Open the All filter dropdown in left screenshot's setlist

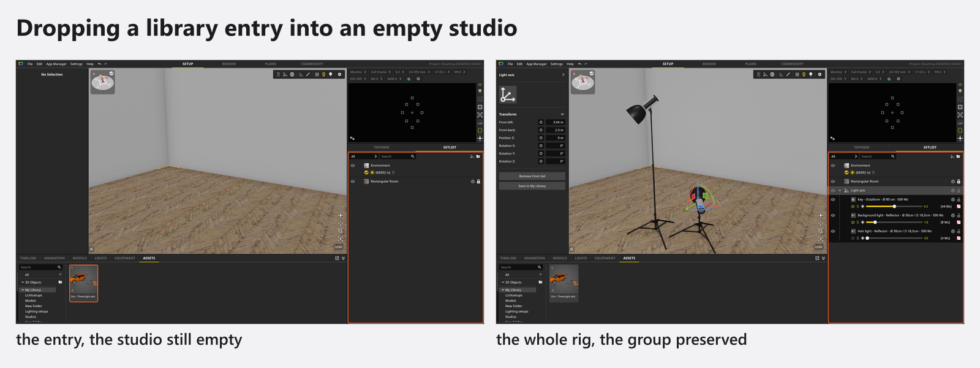click(364, 156)
